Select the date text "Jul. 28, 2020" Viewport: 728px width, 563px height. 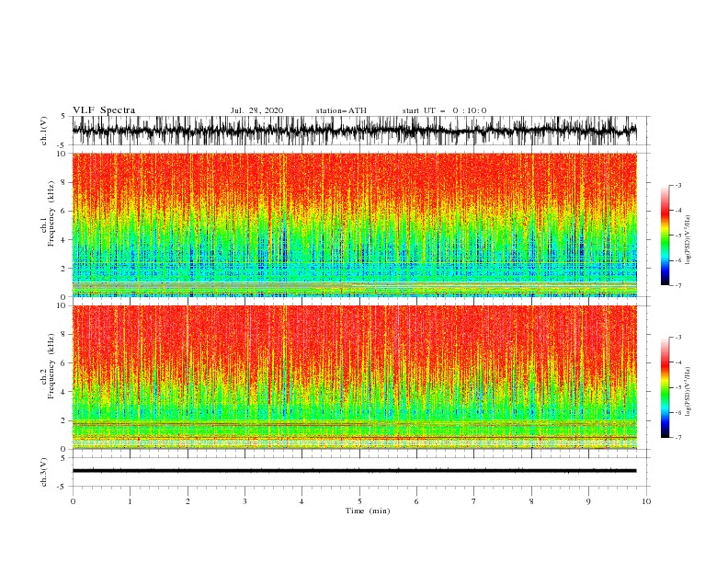point(256,110)
